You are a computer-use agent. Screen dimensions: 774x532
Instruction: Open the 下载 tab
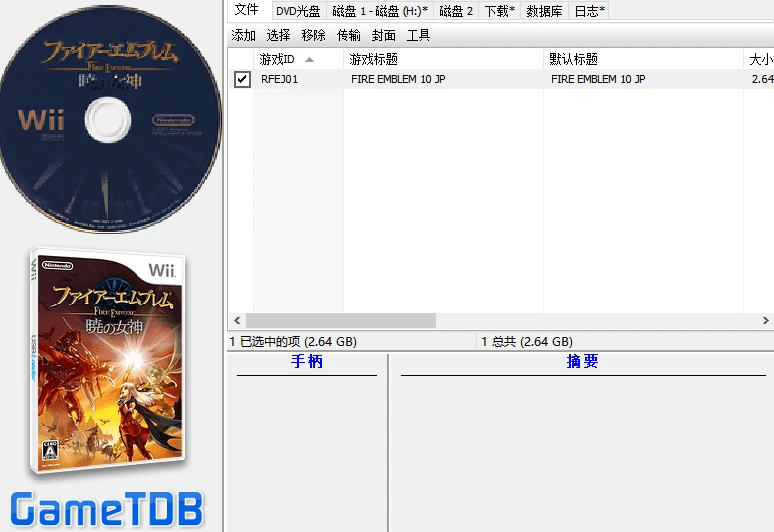click(x=500, y=11)
